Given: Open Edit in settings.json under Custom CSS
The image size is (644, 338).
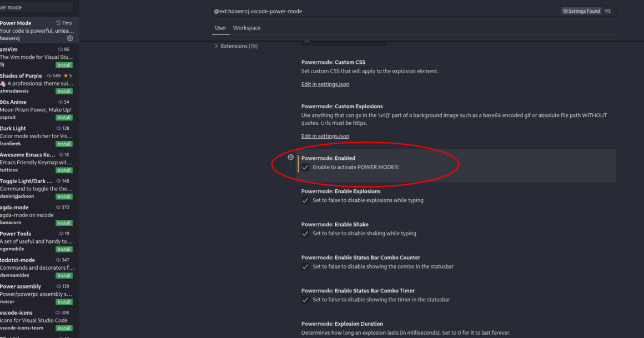Looking at the screenshot, I should click(x=325, y=84).
